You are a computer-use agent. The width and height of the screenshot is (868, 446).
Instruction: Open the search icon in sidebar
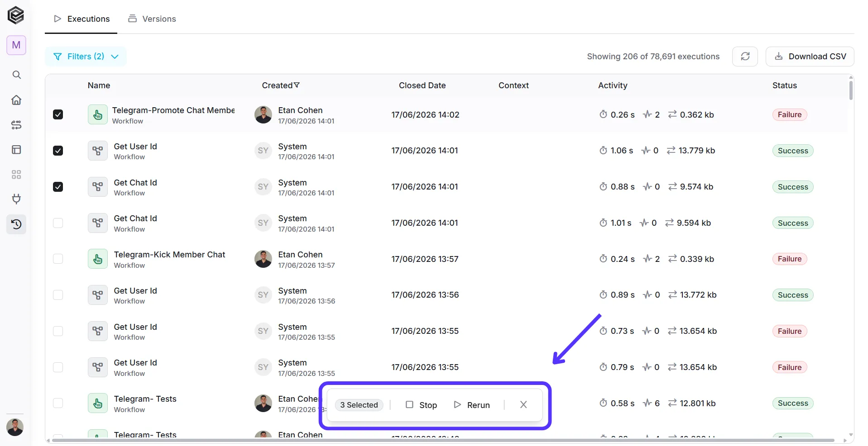click(x=16, y=75)
